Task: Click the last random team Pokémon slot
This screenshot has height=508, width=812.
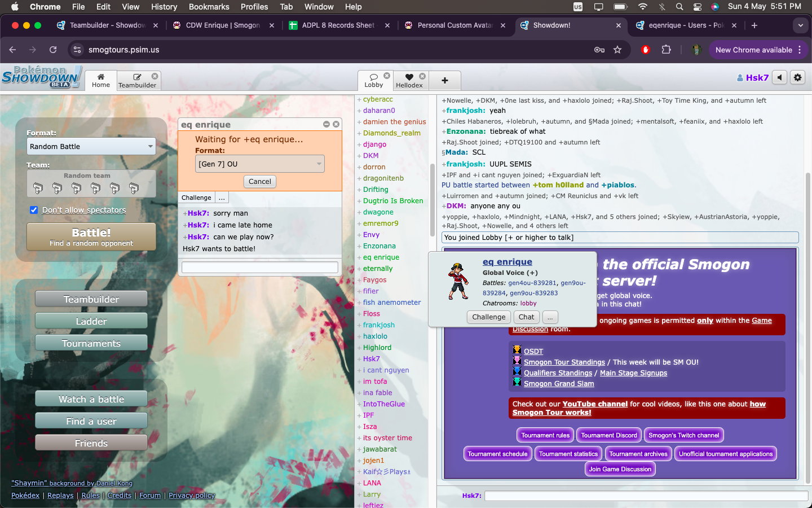Action: click(x=134, y=187)
